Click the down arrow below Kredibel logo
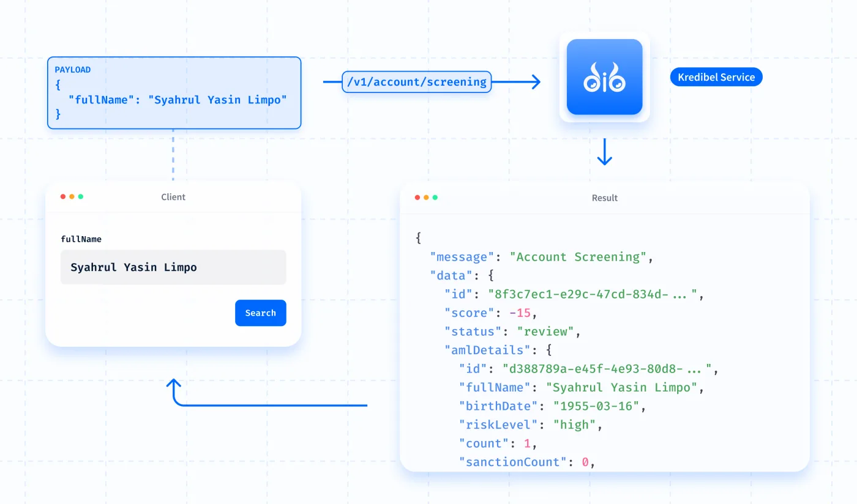Screen dimensions: 857x504 [605, 152]
